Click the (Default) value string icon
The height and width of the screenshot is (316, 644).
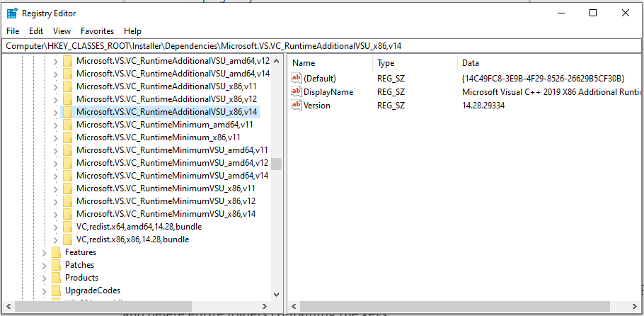click(296, 78)
